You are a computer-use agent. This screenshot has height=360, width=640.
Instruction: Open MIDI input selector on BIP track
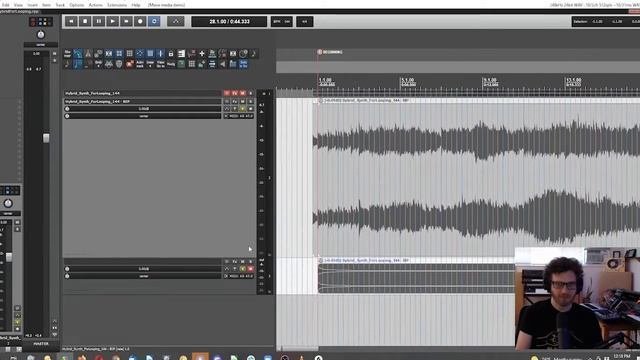[x=239, y=116]
